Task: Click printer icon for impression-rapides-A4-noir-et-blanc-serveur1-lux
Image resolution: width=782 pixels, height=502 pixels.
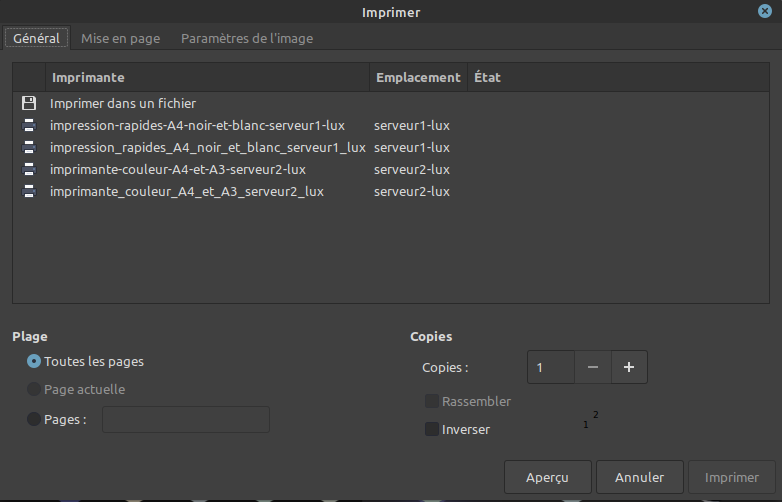Action: (29, 125)
